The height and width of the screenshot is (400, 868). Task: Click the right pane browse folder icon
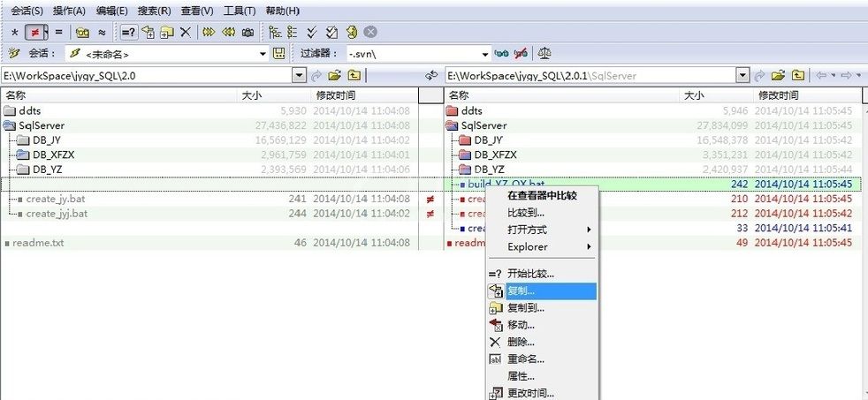(779, 76)
